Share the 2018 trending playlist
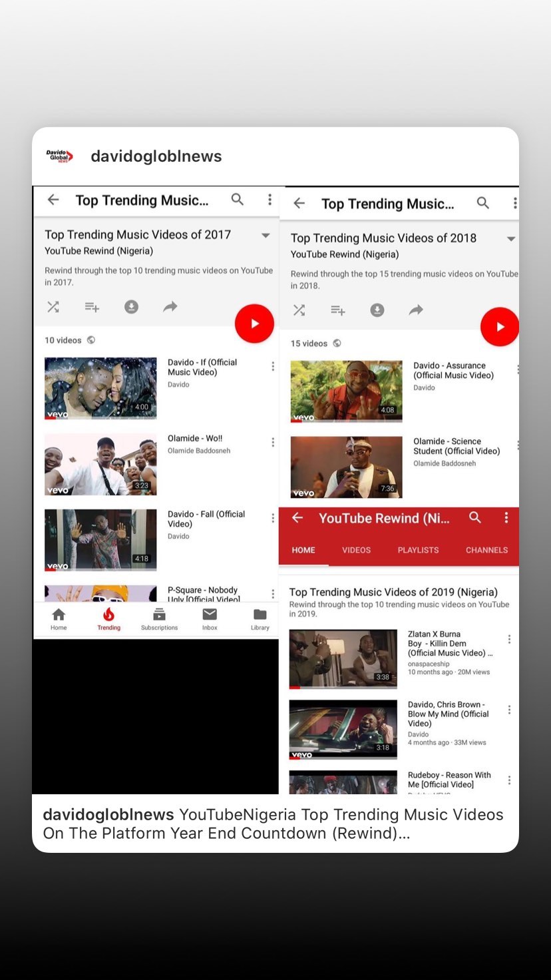The image size is (551, 980). (x=416, y=310)
